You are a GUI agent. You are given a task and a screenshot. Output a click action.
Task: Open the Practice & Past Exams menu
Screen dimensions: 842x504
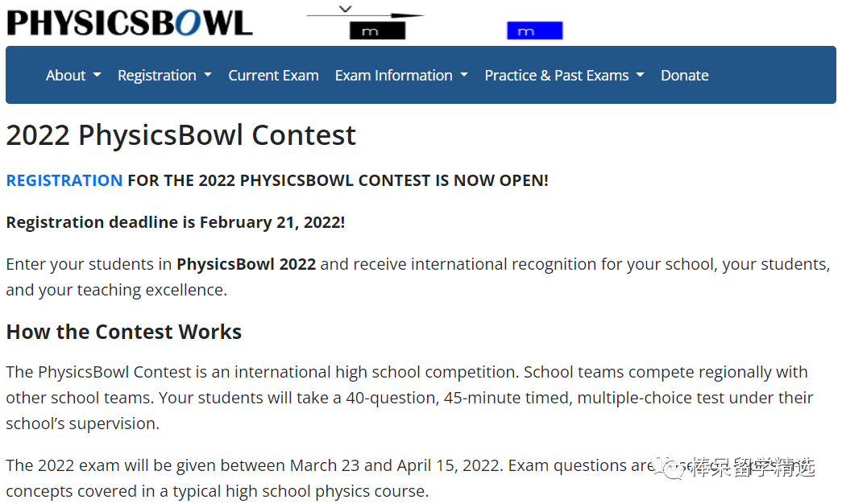click(556, 75)
